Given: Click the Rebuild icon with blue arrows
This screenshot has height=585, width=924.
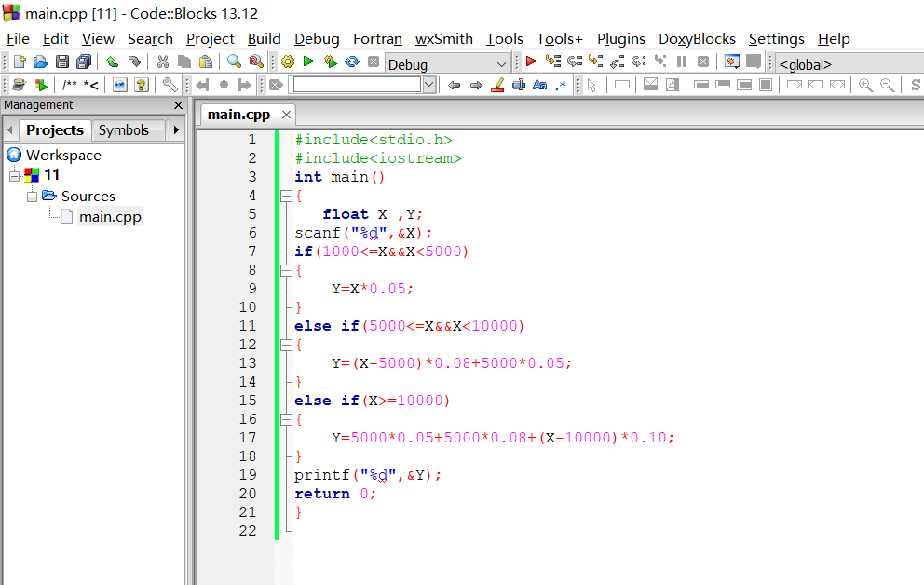Looking at the screenshot, I should pyautogui.click(x=352, y=62).
